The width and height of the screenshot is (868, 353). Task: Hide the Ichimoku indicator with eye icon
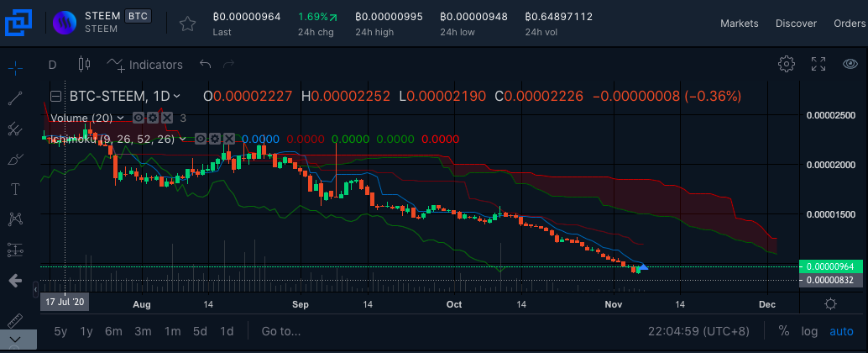coord(201,139)
